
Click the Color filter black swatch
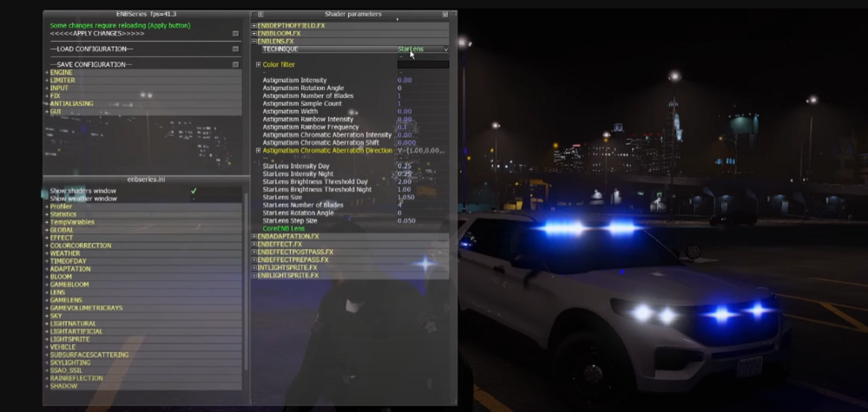tap(423, 65)
